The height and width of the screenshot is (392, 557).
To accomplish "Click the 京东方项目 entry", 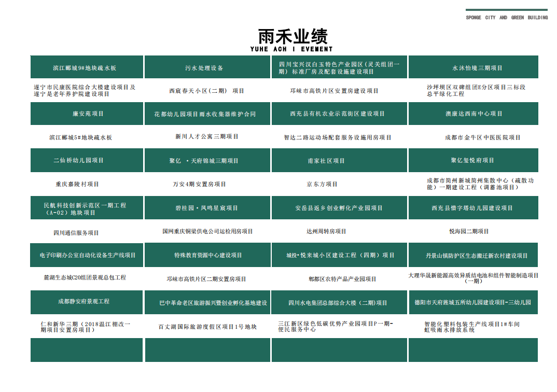I will pos(322,184).
